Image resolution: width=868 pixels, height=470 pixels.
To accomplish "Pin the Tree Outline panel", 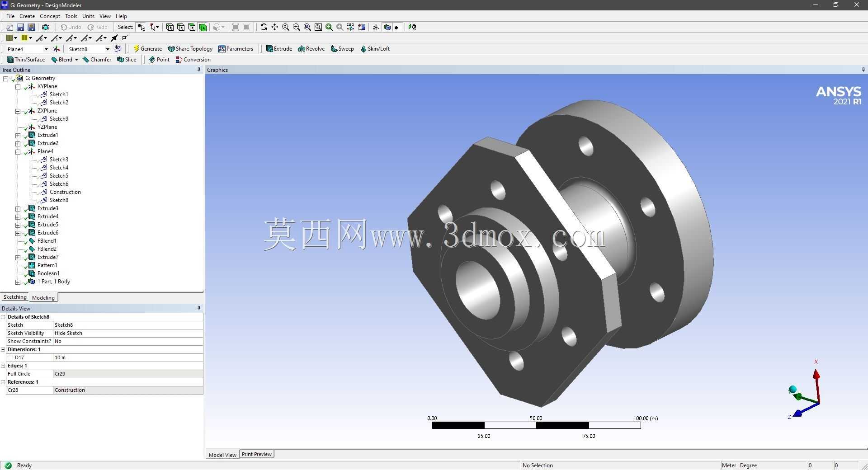I will pos(199,70).
